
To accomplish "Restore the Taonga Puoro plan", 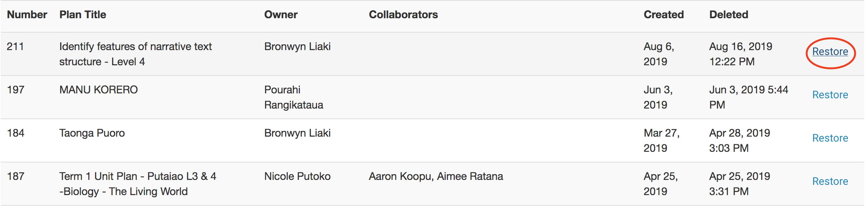I will [830, 138].
